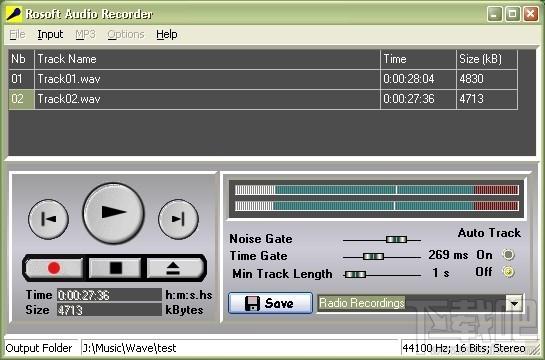Close the Rosoft Audio Recorder window

[531, 14]
